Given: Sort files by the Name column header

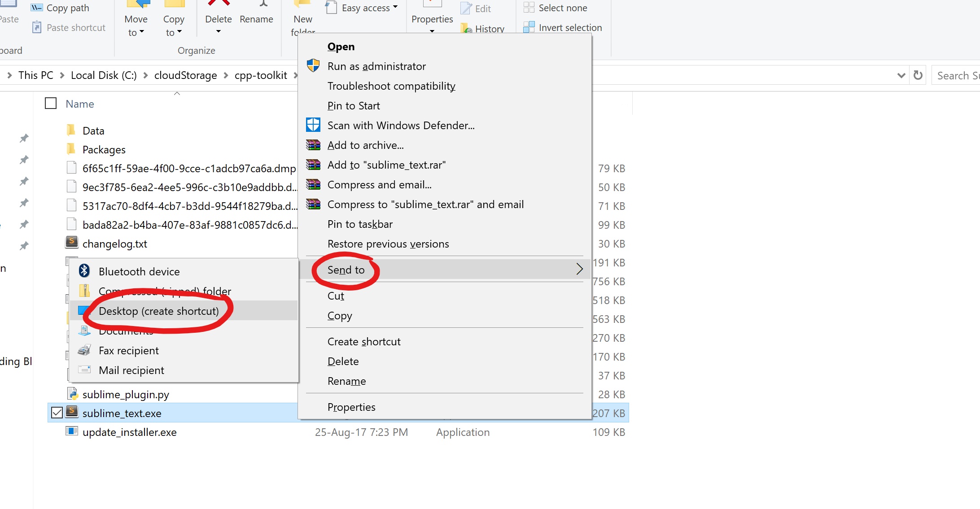Looking at the screenshot, I should (x=80, y=104).
